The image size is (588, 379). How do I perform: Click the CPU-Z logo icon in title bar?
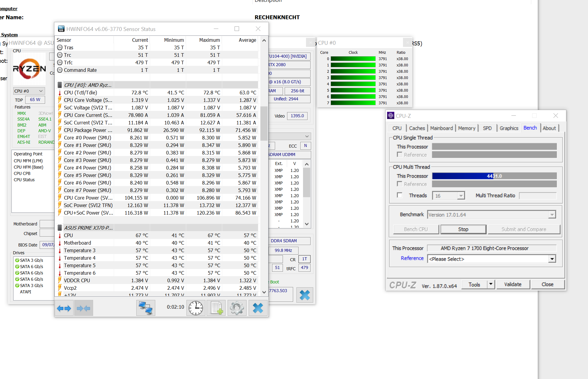[x=391, y=116]
